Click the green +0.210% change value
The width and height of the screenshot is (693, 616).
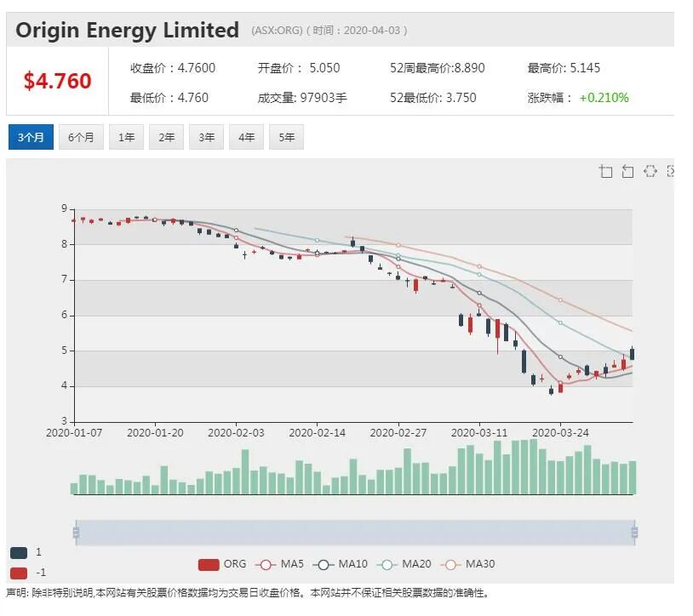(x=604, y=98)
